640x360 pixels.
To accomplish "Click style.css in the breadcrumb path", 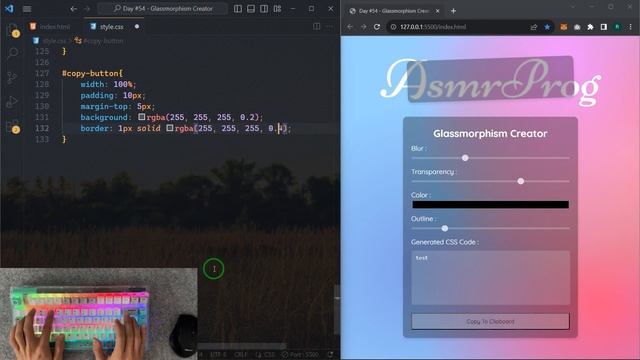I will coord(54,41).
